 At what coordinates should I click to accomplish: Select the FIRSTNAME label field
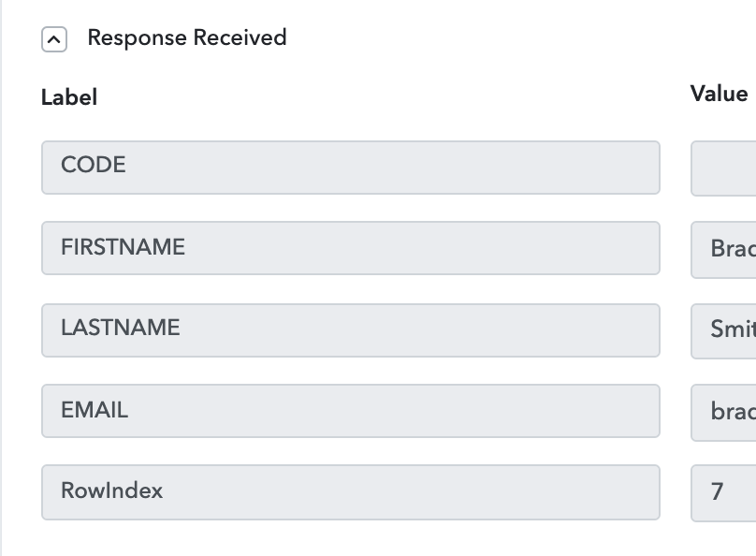[351, 248]
